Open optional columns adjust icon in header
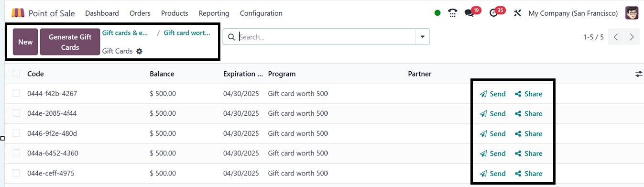Screen dimensions: 644x187 point(639,74)
